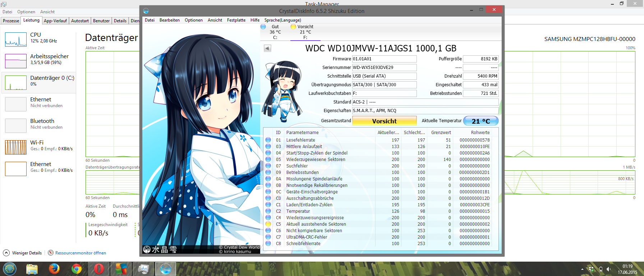Click the Drehzahl field 5400 RPM
The width and height of the screenshot is (644, 276).
tap(480, 76)
